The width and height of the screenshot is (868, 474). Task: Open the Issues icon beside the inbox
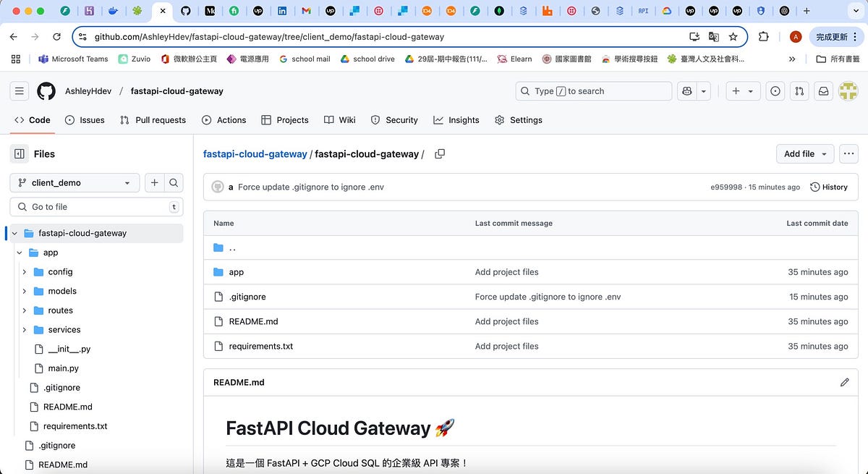point(774,90)
